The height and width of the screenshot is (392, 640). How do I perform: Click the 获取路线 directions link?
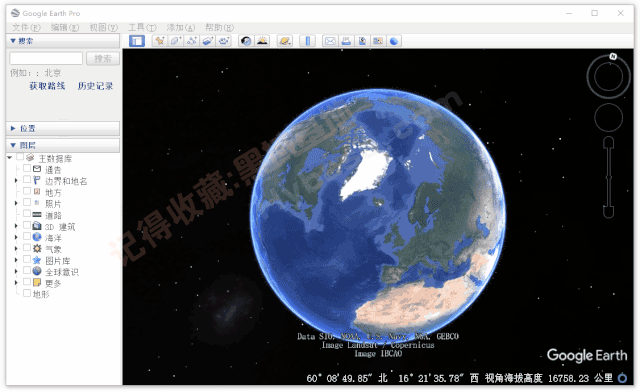[47, 86]
